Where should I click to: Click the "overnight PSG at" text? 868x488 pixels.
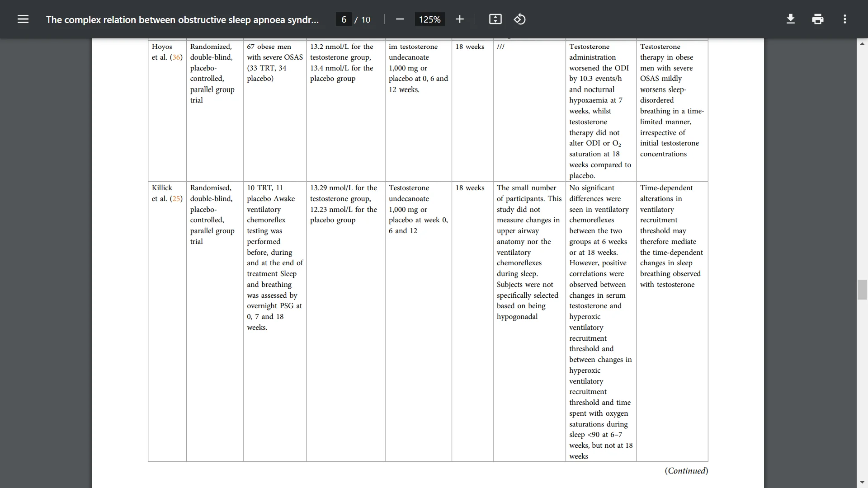274,306
